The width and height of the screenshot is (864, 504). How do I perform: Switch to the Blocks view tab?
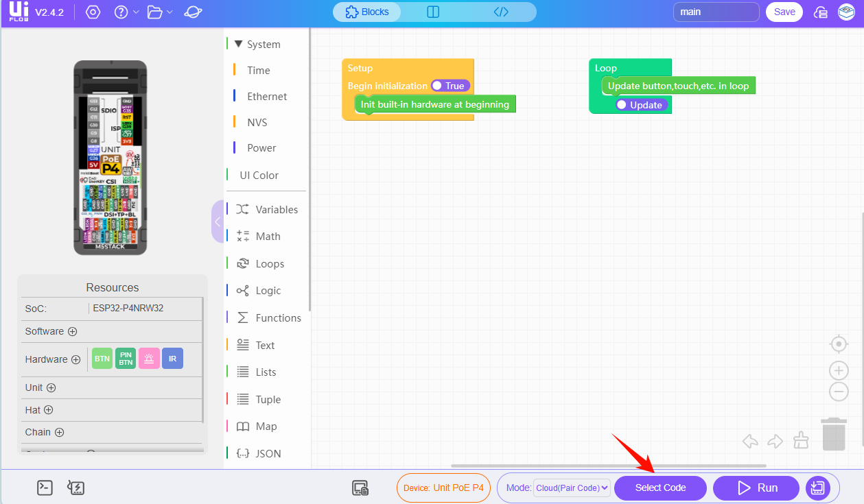point(367,12)
